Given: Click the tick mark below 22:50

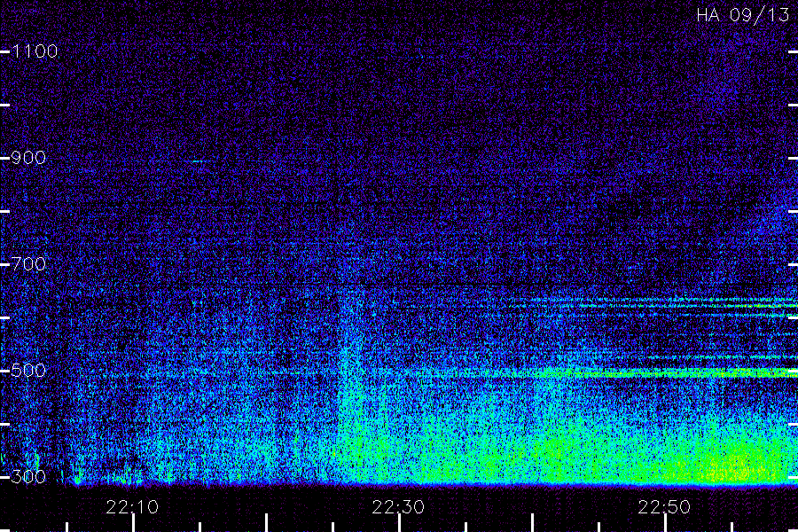Looking at the screenshot, I should pos(666,523).
